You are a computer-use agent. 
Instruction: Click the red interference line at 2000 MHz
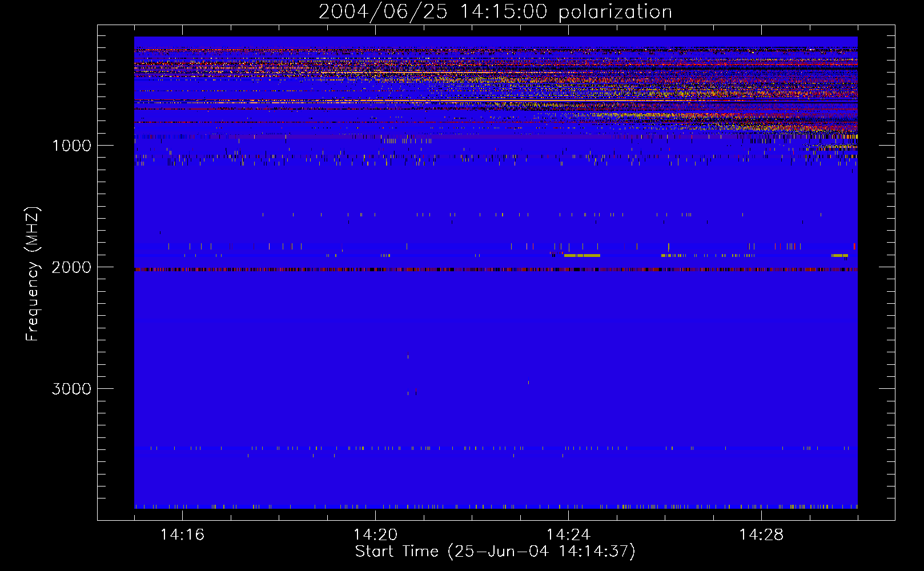[496, 270]
